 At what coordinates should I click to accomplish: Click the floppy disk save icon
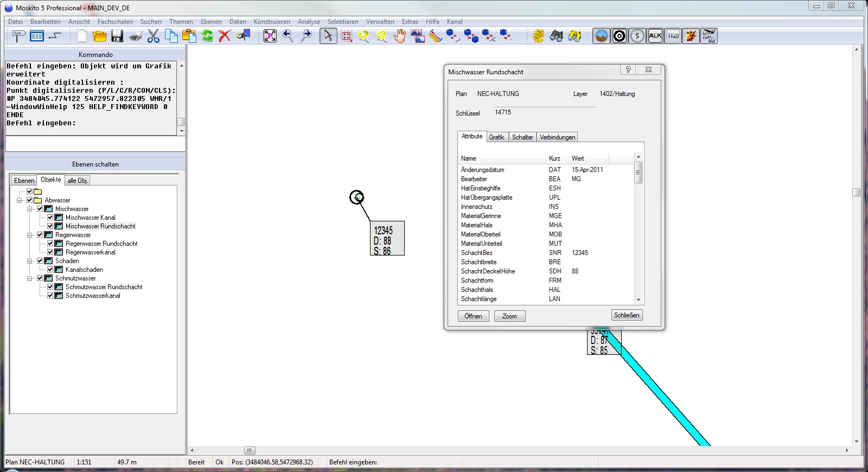[117, 36]
